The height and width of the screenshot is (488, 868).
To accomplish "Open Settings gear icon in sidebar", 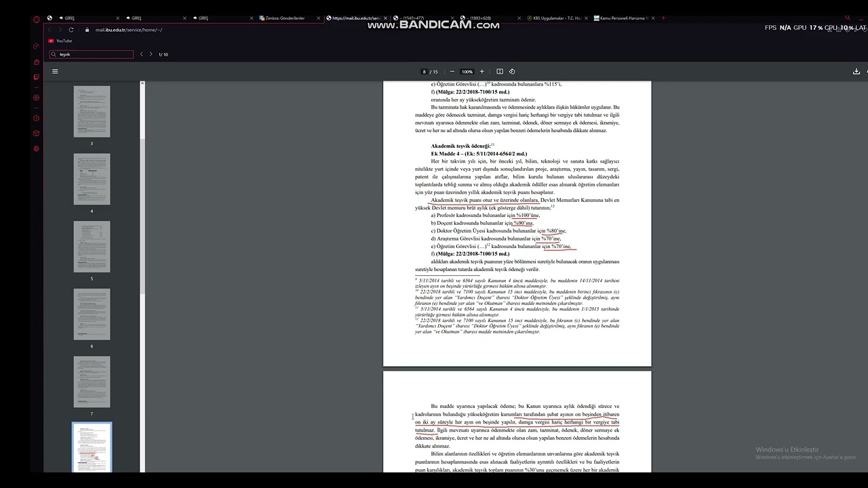I will [37, 148].
